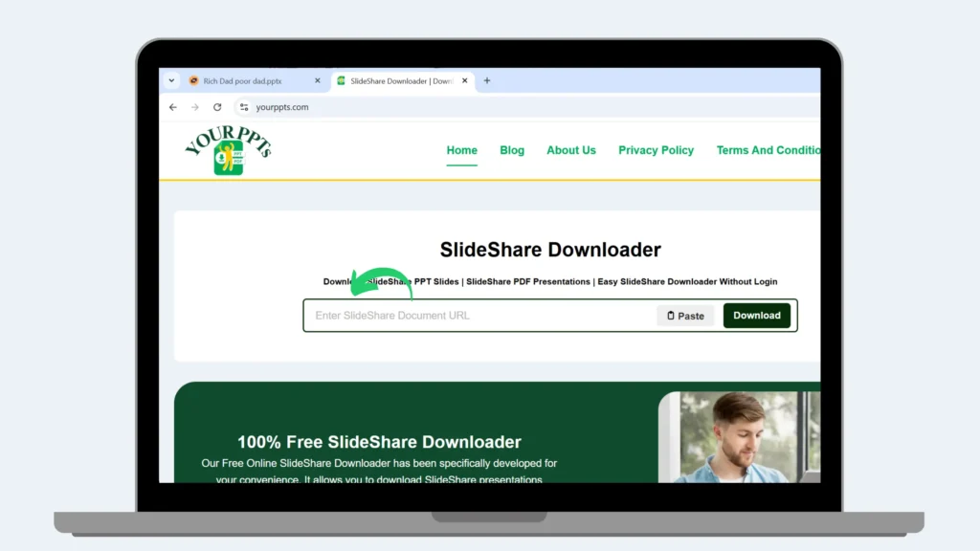
Task: Click the SlideShare Downloader heading
Action: (550, 250)
